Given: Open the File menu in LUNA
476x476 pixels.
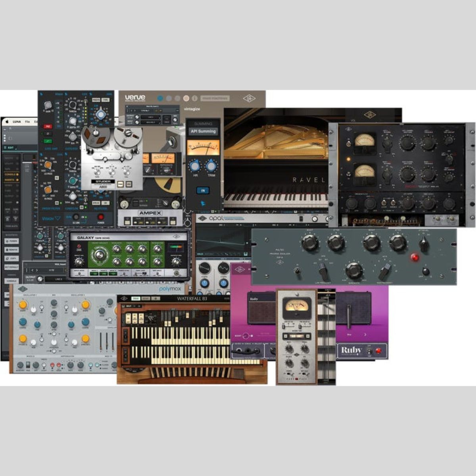Looking at the screenshot, I should 27,122.
